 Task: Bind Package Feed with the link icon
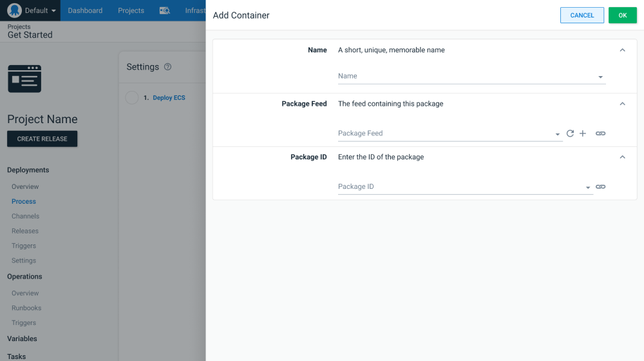[x=600, y=133]
